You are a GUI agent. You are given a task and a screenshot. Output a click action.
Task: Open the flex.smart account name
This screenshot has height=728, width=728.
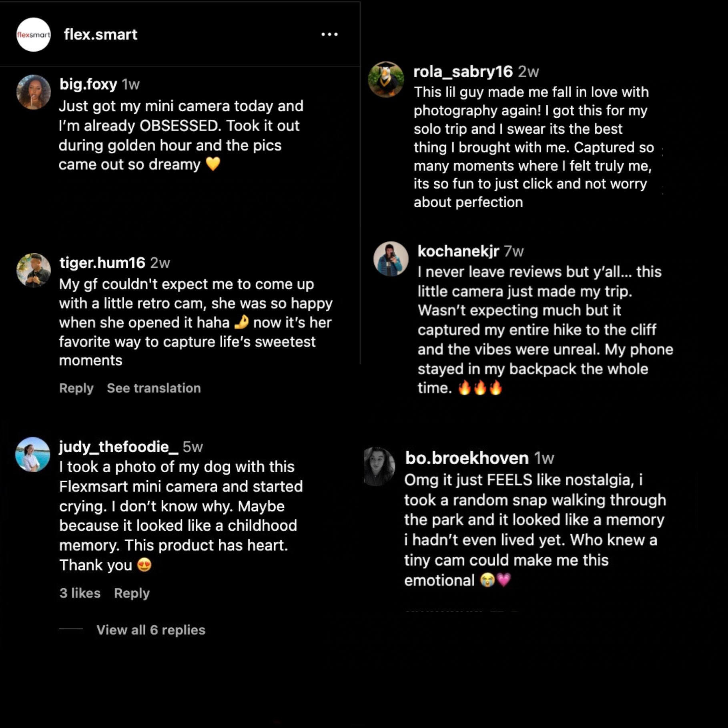(x=100, y=34)
